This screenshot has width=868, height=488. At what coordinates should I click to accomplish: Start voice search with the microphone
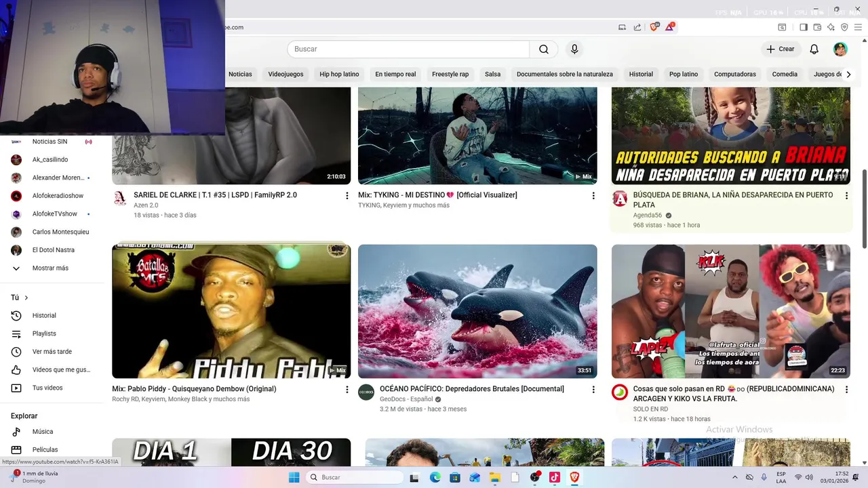click(574, 49)
